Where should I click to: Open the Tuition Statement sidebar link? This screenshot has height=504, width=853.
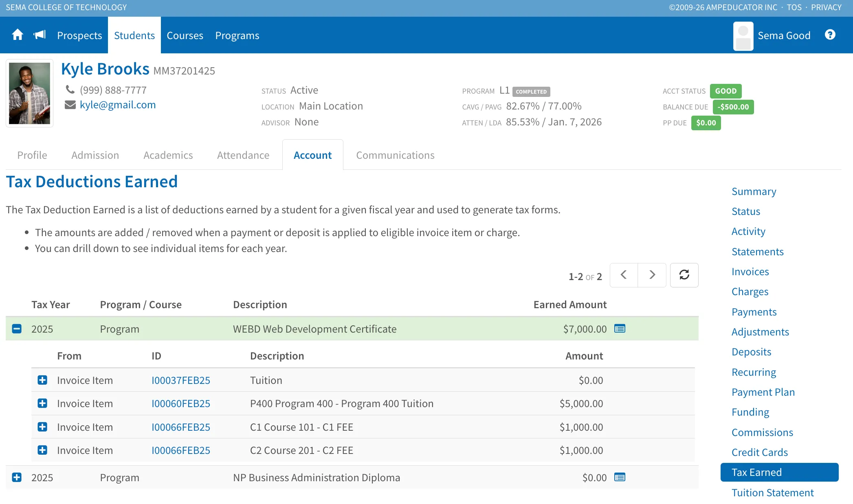[x=772, y=493]
